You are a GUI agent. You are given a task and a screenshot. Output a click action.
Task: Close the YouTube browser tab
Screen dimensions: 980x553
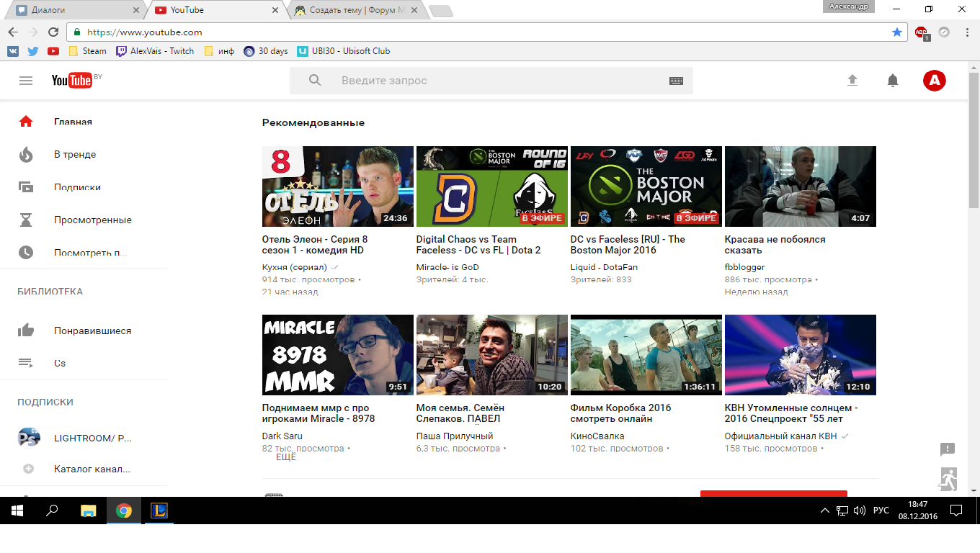pos(275,10)
